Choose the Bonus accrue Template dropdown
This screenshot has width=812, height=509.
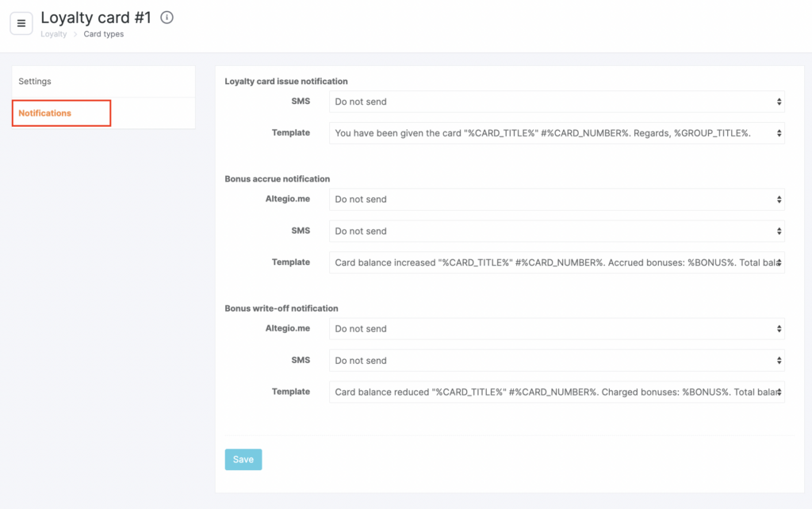pos(557,262)
